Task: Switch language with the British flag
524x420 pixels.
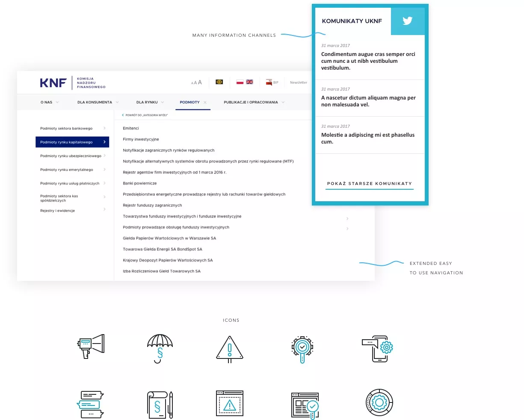Action: pos(250,82)
